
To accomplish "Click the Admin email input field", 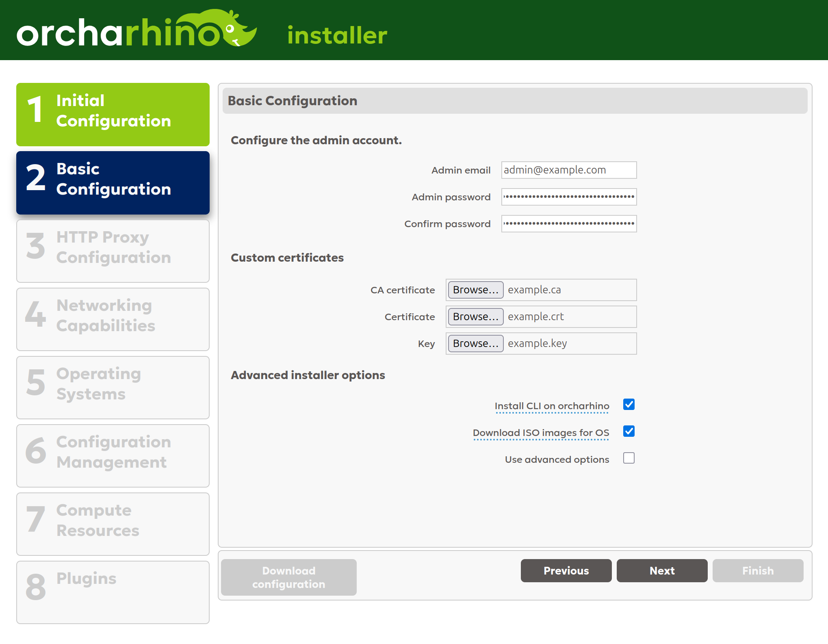I will (x=568, y=170).
